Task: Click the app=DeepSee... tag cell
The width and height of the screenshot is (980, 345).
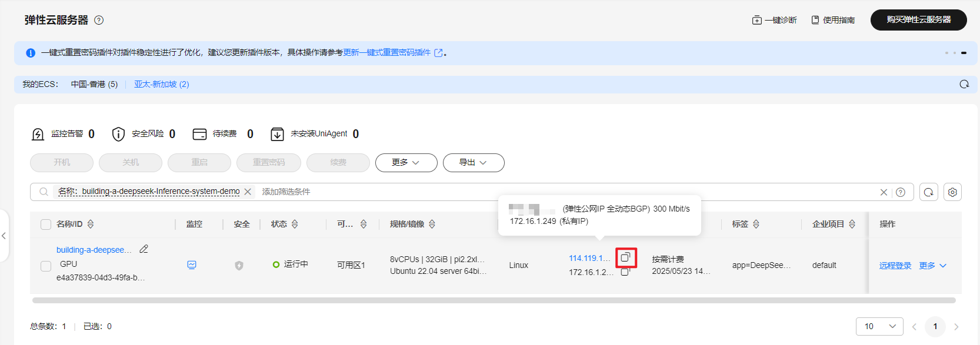Action: (x=761, y=265)
